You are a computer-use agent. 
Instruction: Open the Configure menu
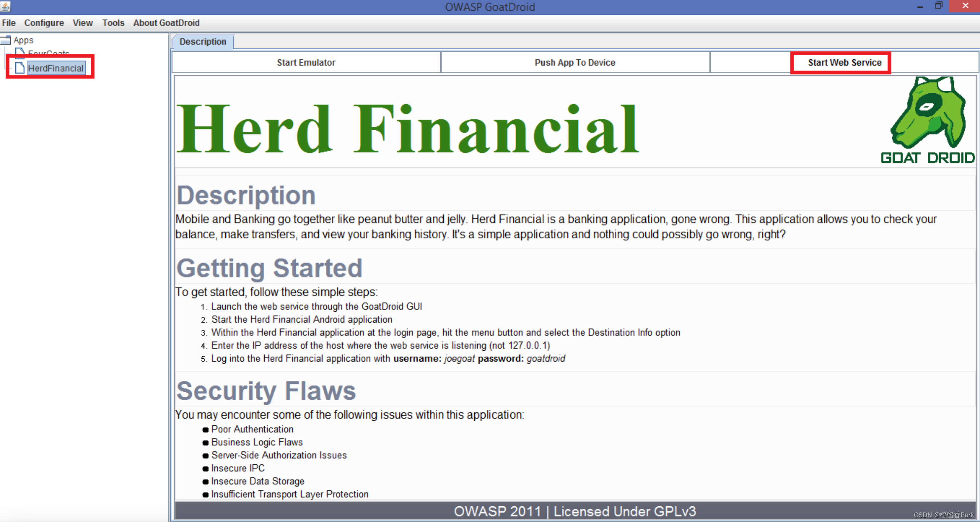coord(43,23)
